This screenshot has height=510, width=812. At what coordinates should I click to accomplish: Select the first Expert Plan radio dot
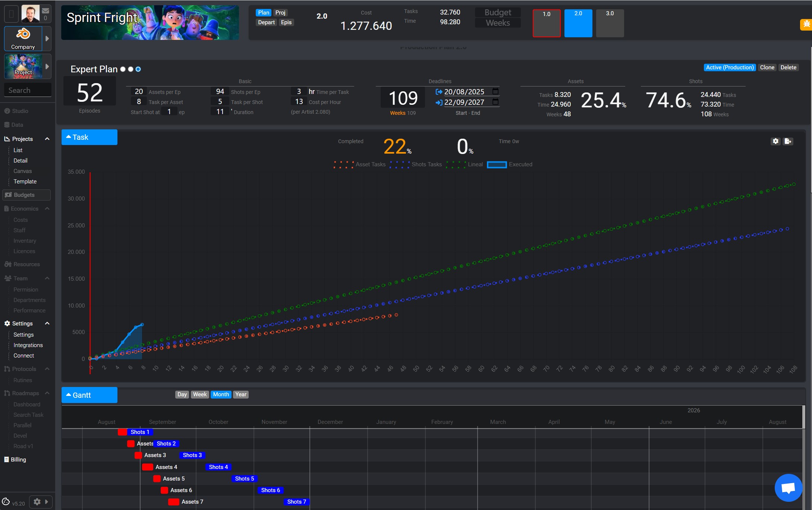click(x=123, y=69)
